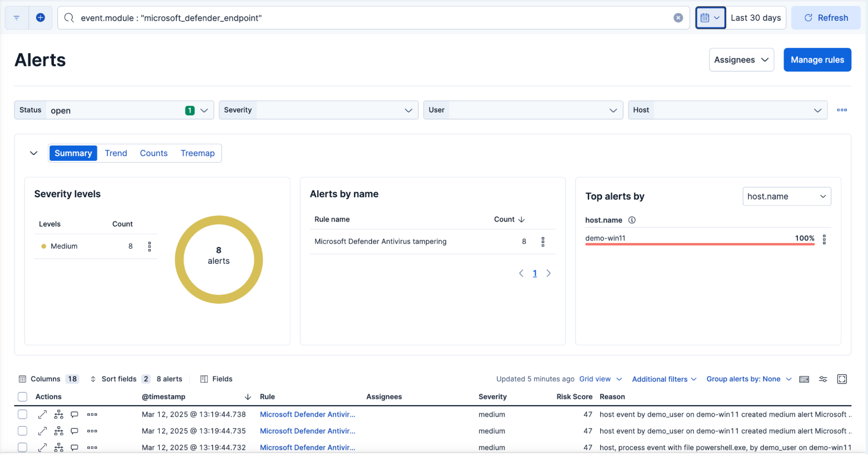Screen dimensions: 868x455
Task: Select checkbox for 13:19:44.732 alert
Action: coord(23,448)
